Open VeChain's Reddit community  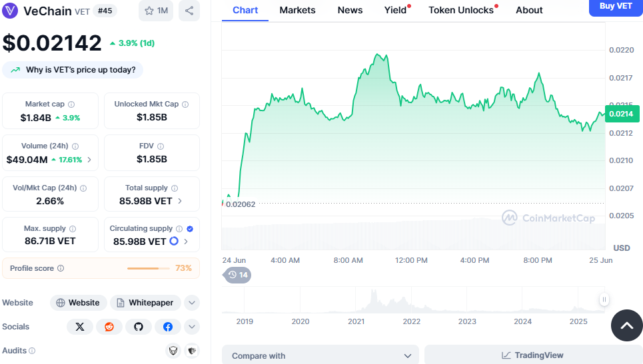109,327
